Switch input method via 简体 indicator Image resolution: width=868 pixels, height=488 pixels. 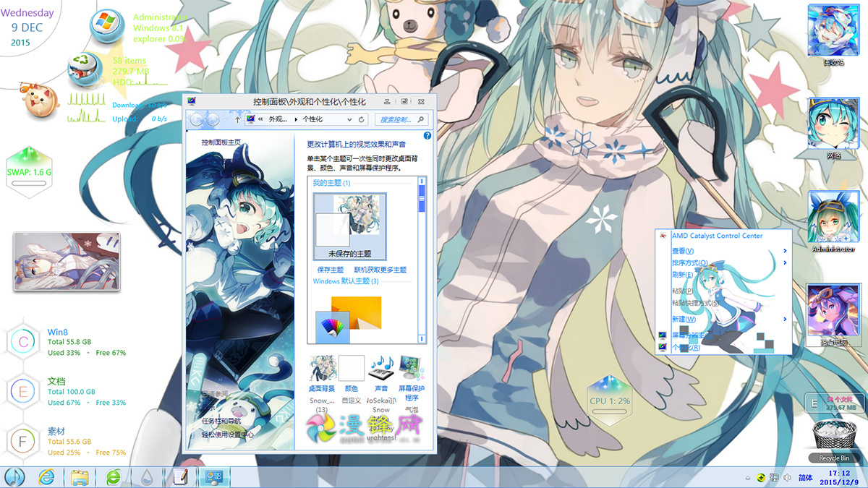click(806, 478)
